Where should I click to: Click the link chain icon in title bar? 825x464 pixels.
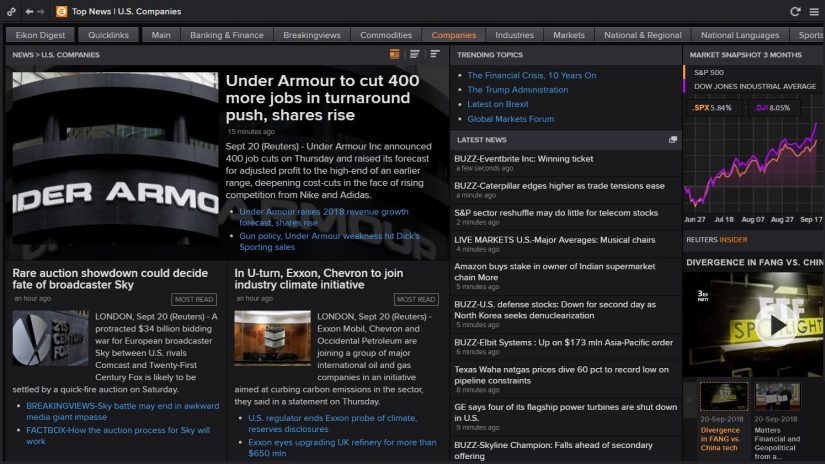coord(11,12)
